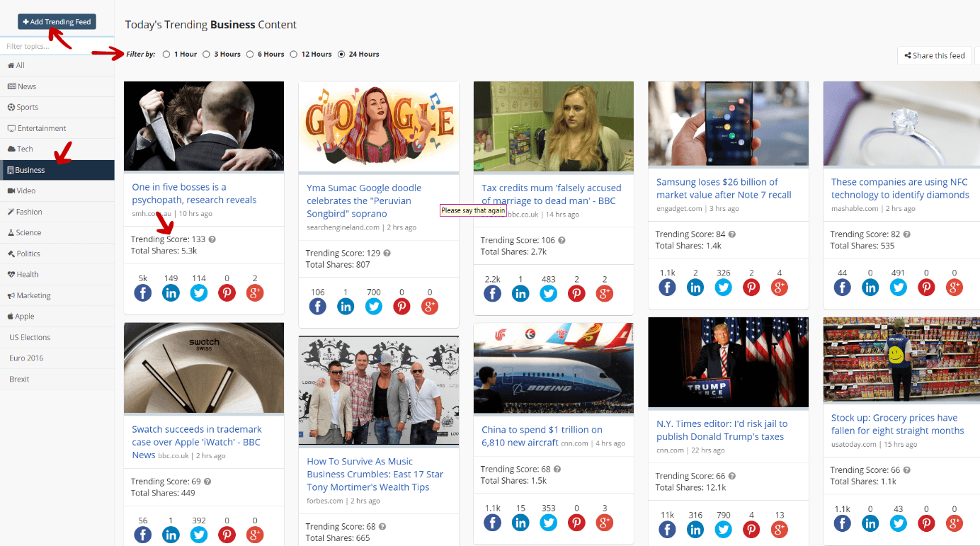Share Samsung Note 7 article on Twitter
This screenshot has height=546, width=980.
coord(723,287)
